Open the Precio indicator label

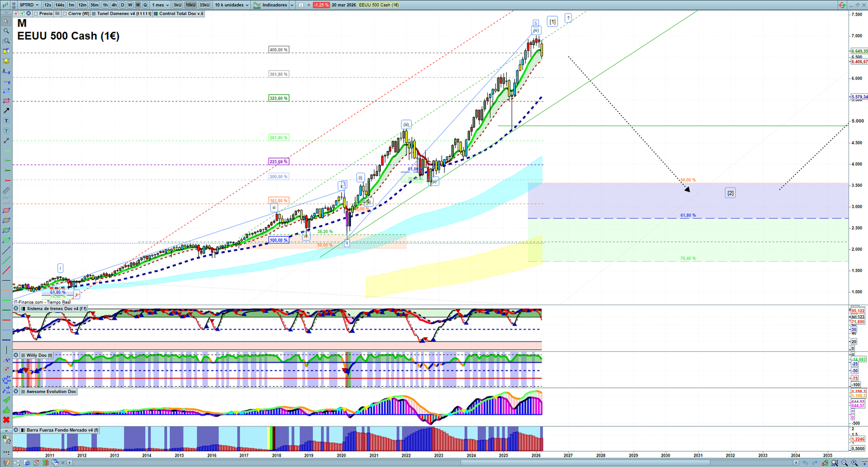43,14
